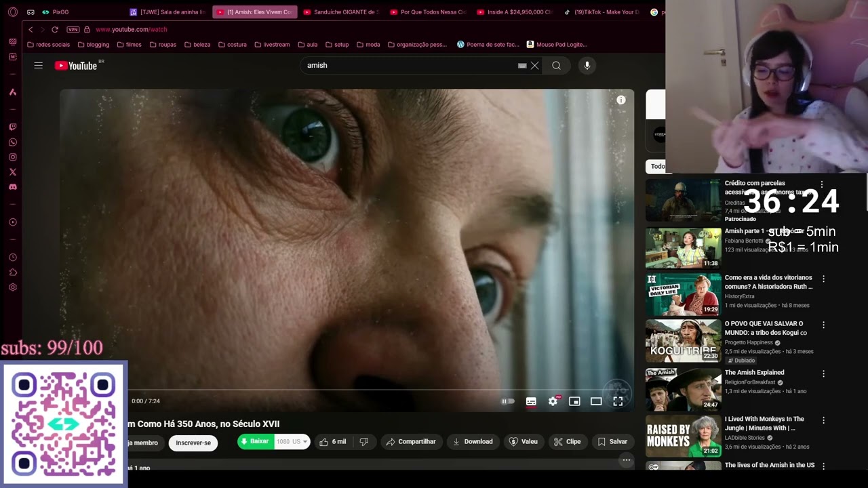
Task: Switch to TikTok Make Your Day tab
Action: (x=602, y=12)
